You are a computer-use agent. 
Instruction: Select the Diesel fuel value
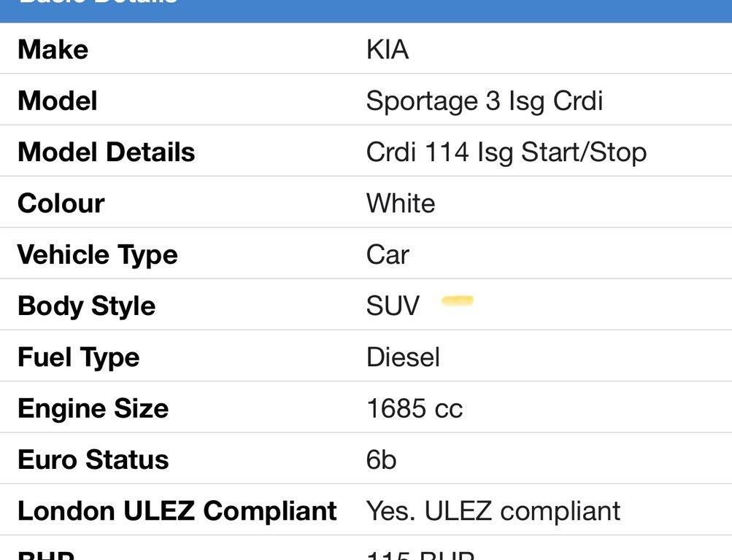click(x=403, y=357)
